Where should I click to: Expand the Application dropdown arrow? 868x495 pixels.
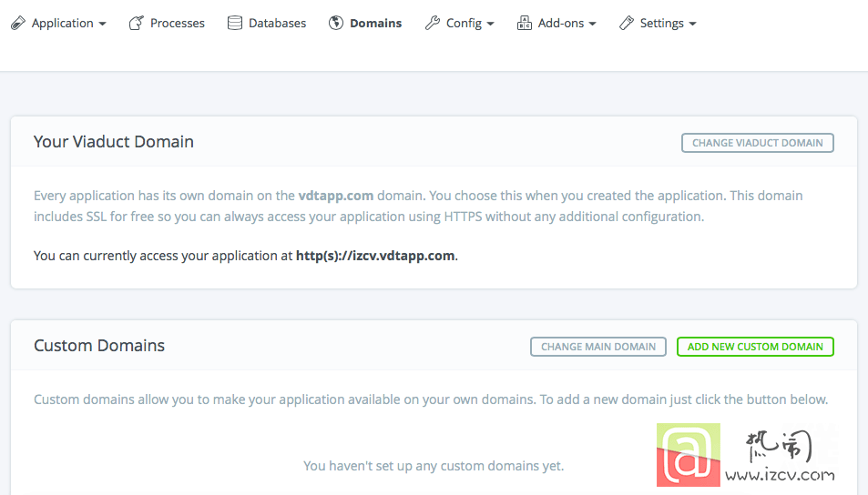[x=102, y=24]
